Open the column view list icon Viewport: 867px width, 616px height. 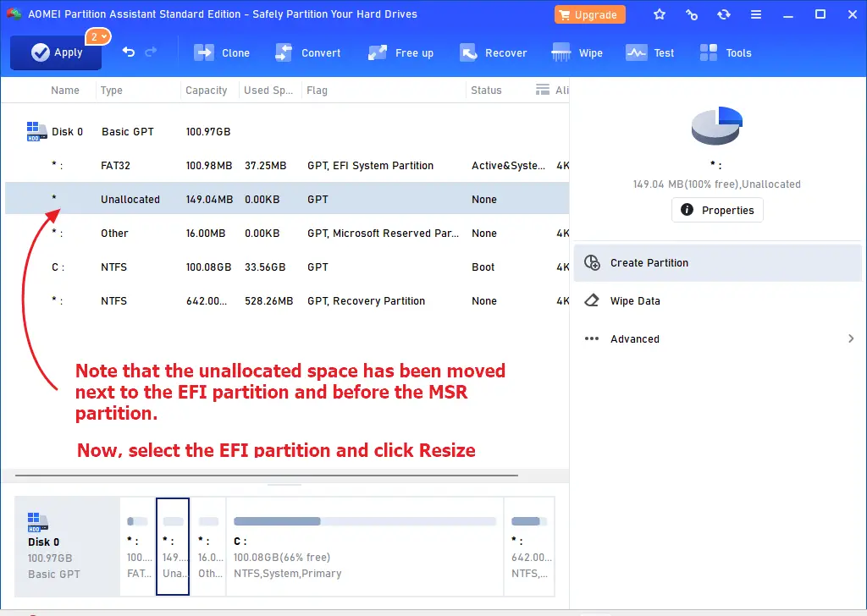point(543,90)
